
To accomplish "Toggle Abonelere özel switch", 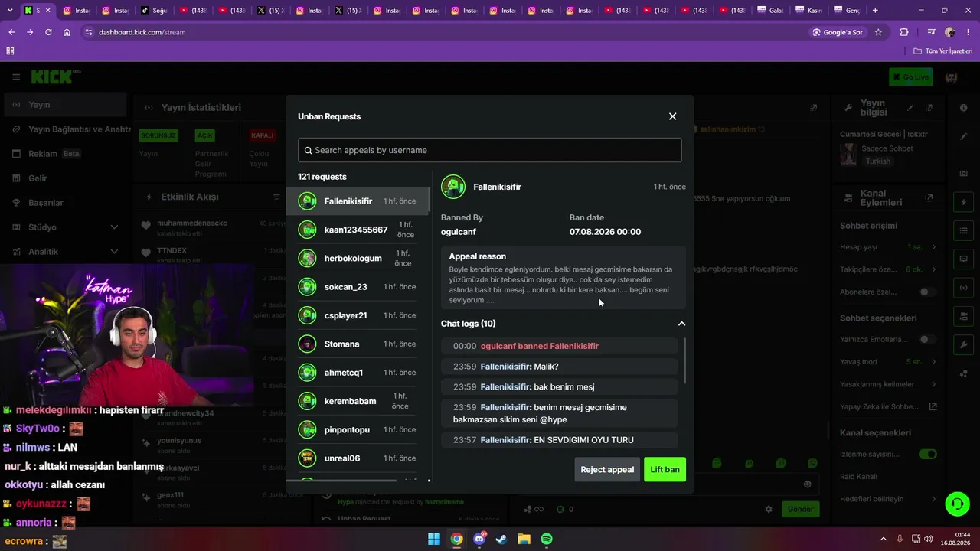I will (927, 292).
